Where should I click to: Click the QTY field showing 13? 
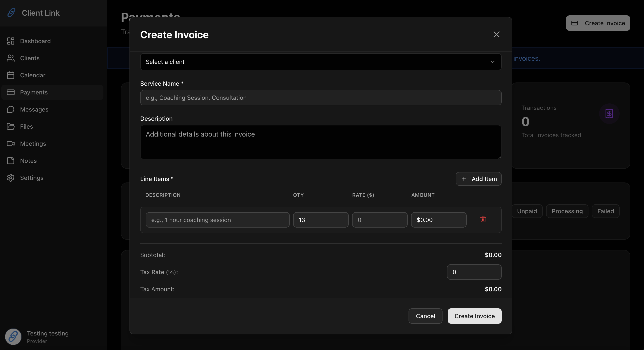321,220
